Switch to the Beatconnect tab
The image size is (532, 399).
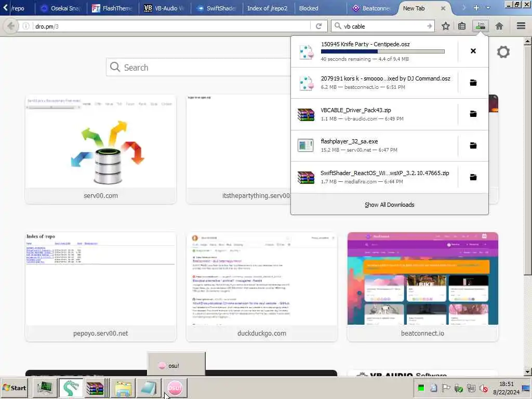tap(372, 8)
